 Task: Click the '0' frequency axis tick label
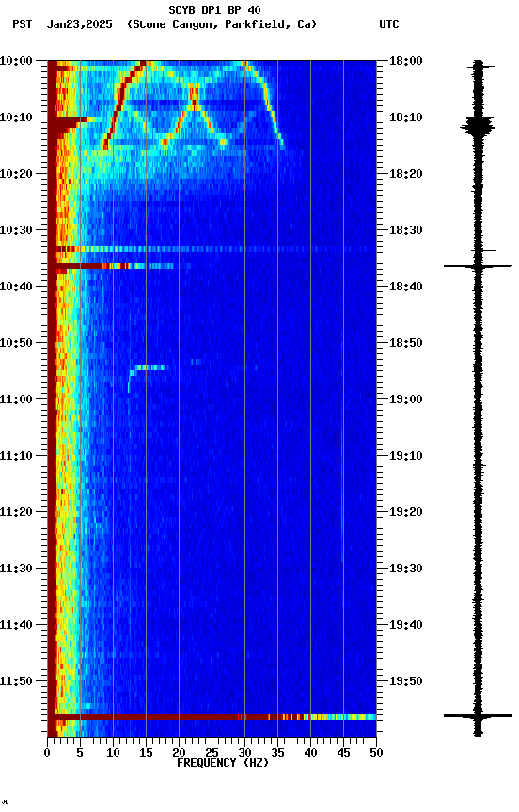47,753
